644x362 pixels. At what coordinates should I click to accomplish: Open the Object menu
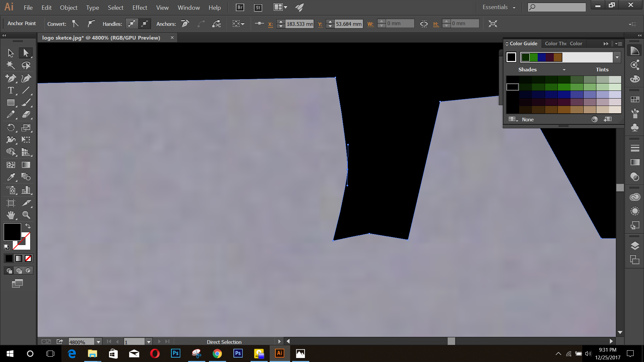pyautogui.click(x=68, y=7)
